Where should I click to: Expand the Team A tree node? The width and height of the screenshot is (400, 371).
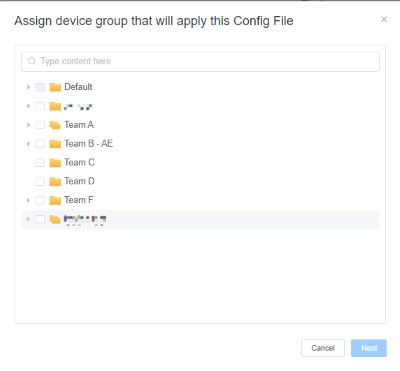28,125
